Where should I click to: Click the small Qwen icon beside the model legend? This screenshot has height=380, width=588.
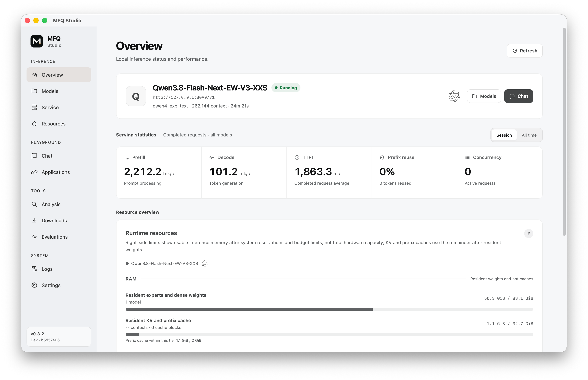tap(204, 263)
